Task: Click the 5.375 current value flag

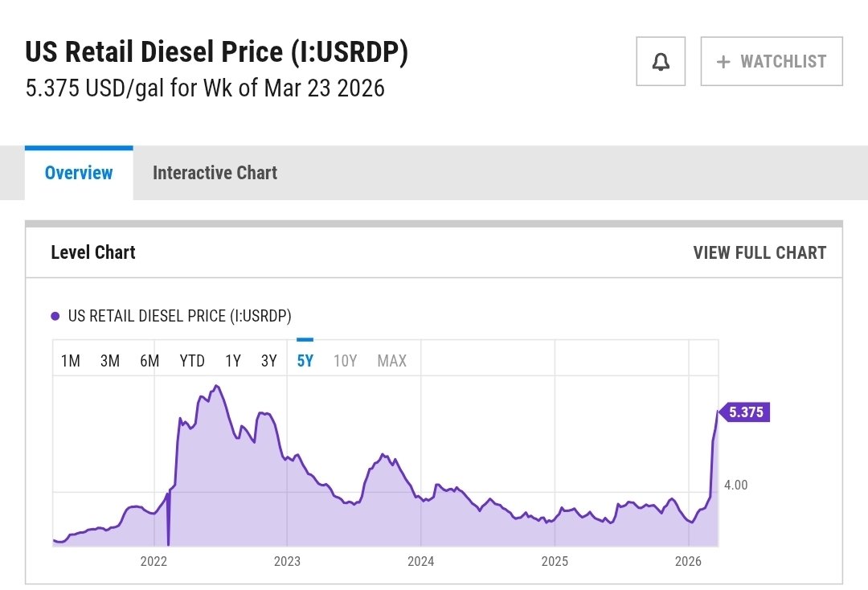Action: 744,412
